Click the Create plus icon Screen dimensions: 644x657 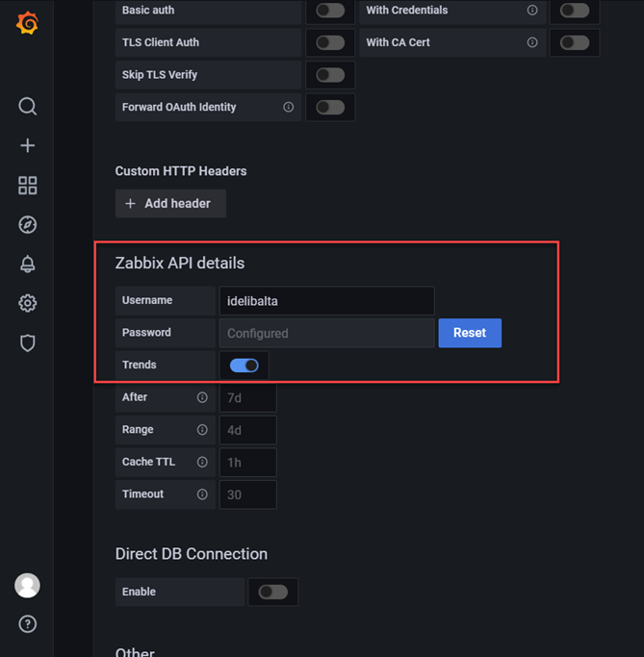coord(28,145)
